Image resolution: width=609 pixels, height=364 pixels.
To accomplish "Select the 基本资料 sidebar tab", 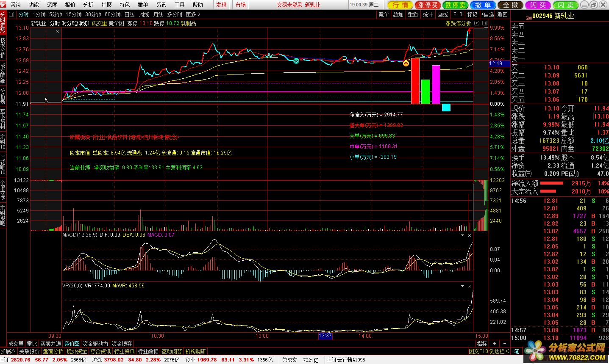I will click(3, 119).
